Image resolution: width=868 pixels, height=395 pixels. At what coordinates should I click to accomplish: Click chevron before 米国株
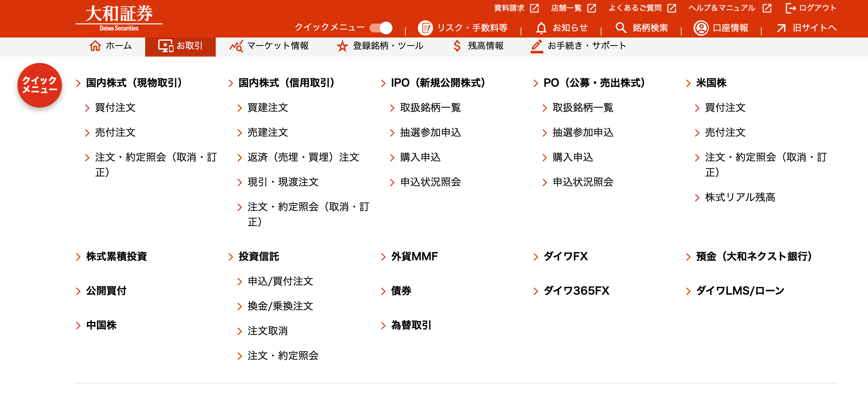coord(688,83)
